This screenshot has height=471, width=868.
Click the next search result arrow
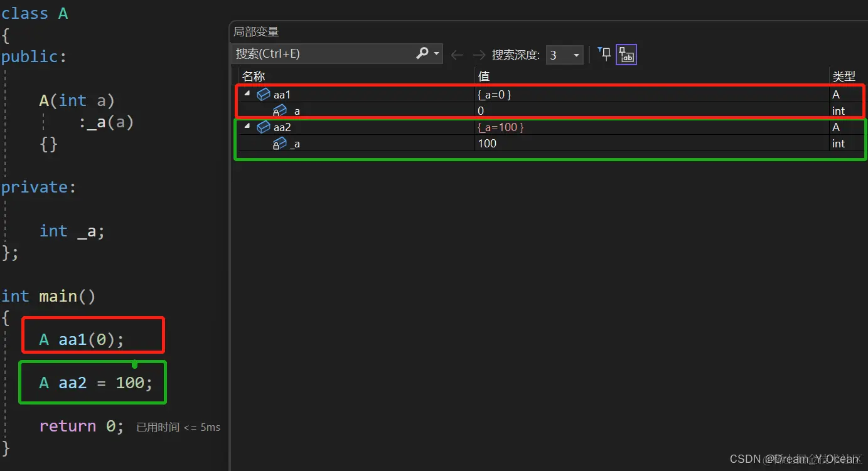click(479, 55)
